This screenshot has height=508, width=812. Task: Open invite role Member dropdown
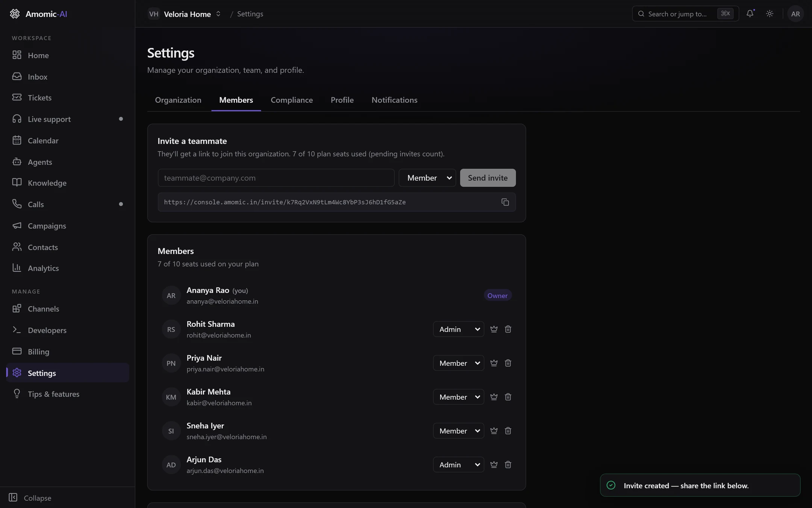(427, 178)
